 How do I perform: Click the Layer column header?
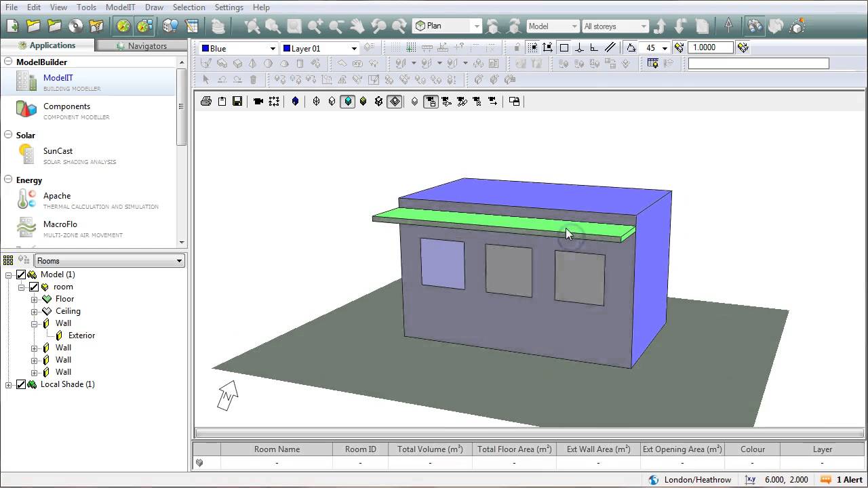click(x=823, y=449)
